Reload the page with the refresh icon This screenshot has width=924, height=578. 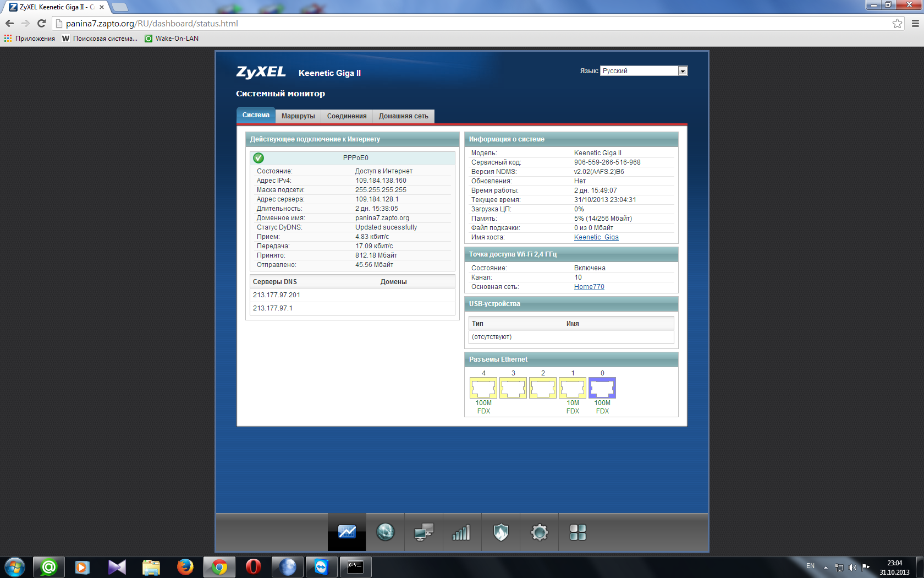click(41, 23)
